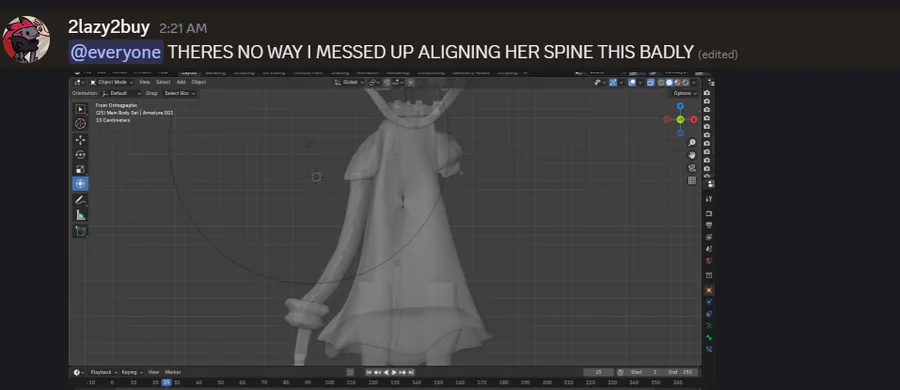
Task: Click the current frame 25 playhead marker
Action: click(166, 382)
